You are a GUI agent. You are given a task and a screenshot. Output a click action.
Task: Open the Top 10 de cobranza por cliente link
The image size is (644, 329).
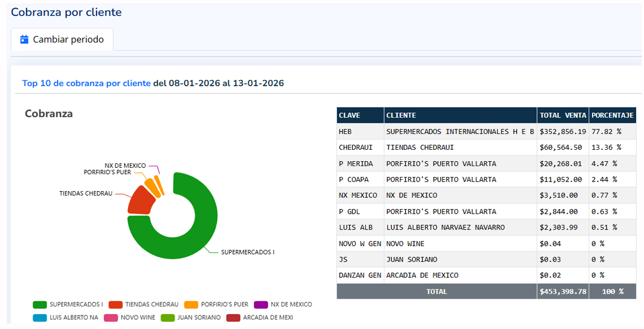pyautogui.click(x=86, y=83)
